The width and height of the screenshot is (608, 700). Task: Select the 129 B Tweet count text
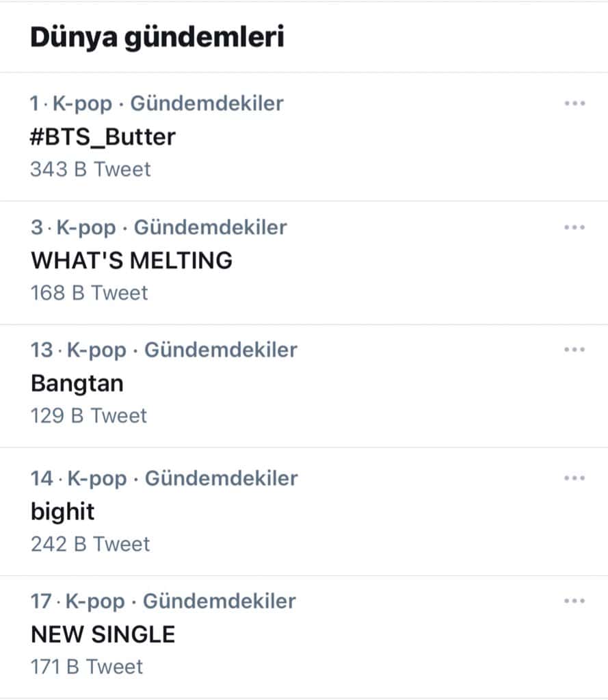point(89,415)
